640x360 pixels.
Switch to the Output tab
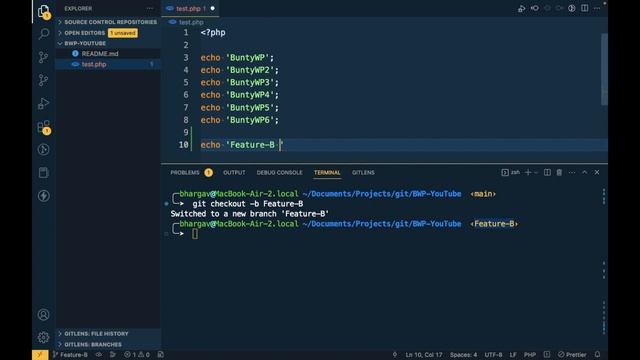[234, 173]
